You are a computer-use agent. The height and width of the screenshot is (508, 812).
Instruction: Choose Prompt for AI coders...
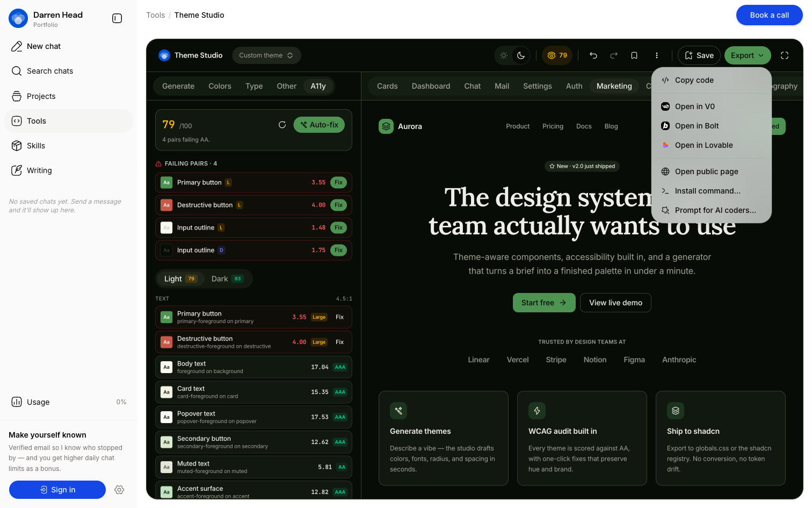(x=712, y=210)
